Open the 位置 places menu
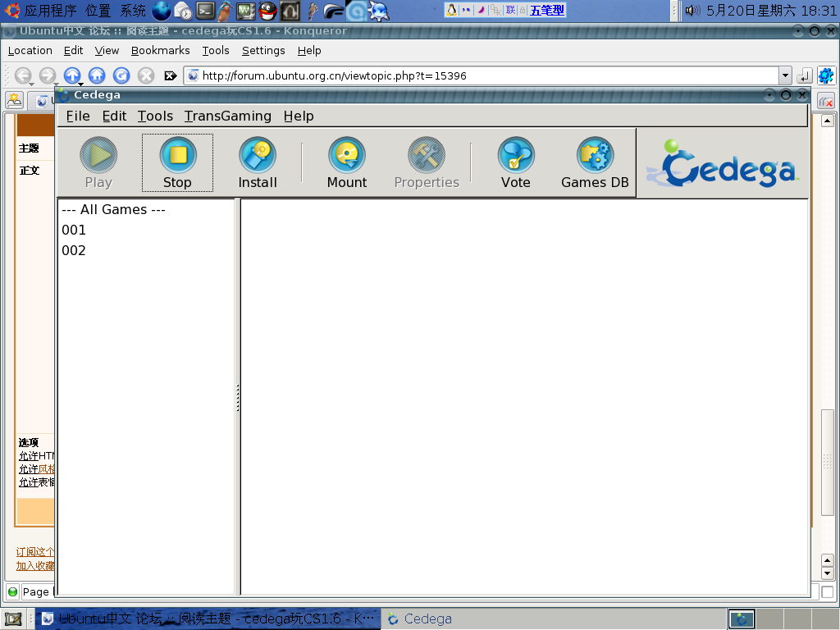 pos(98,10)
